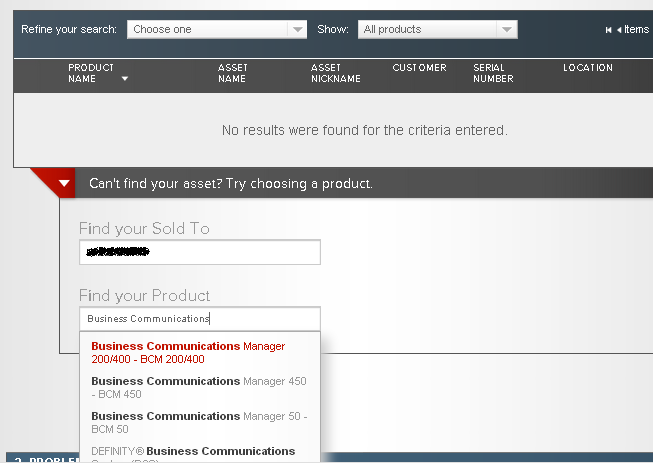653x463 pixels.
Task: Click the Serial Number column header
Action: coord(493,73)
